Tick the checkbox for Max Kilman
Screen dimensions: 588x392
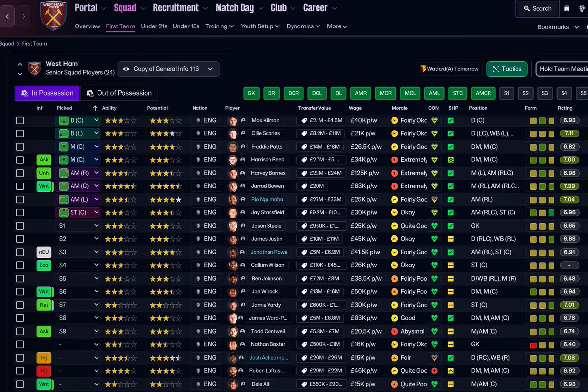pos(20,120)
